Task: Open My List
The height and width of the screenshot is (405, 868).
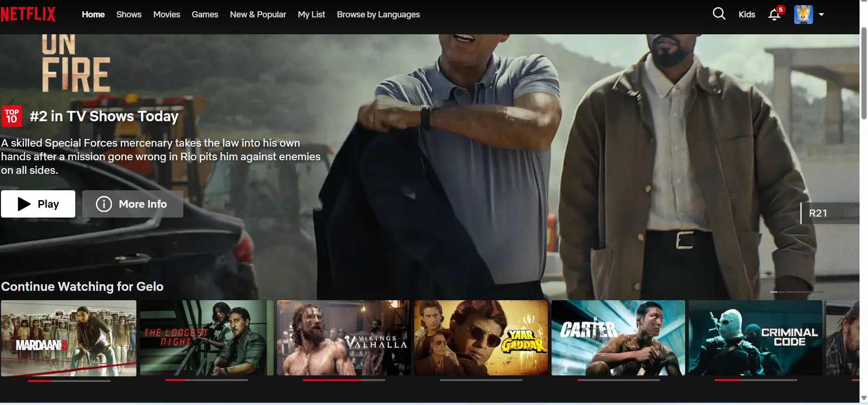Action: (311, 15)
